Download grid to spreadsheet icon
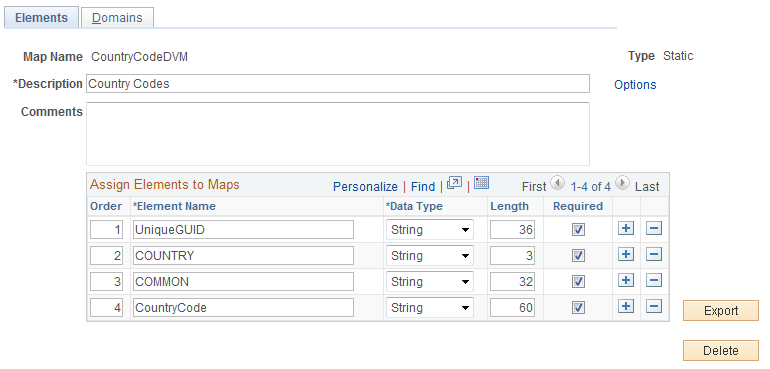 [481, 183]
